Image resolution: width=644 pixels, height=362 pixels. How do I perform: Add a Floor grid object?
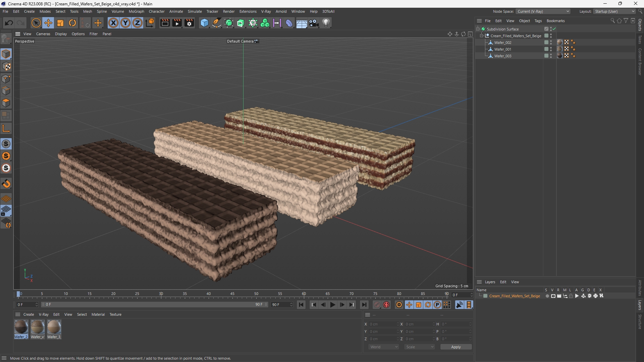click(x=302, y=23)
